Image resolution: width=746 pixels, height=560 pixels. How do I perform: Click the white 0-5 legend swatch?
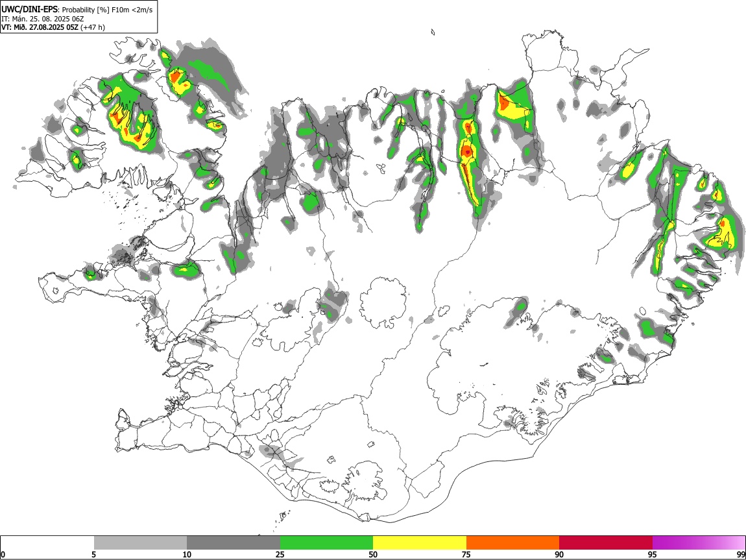point(47,542)
